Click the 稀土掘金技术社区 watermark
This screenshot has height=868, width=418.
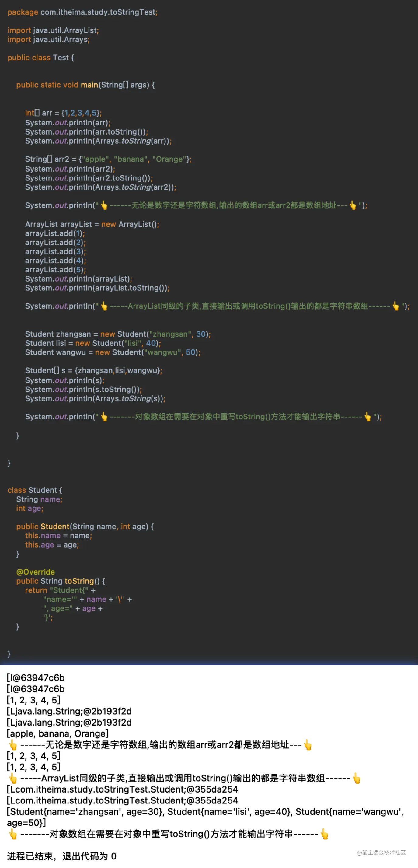click(381, 852)
